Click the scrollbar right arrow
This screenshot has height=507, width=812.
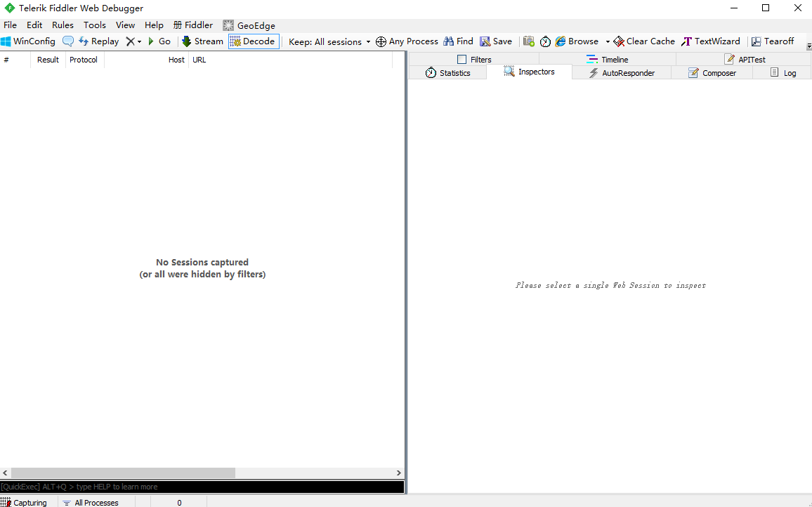click(x=399, y=473)
